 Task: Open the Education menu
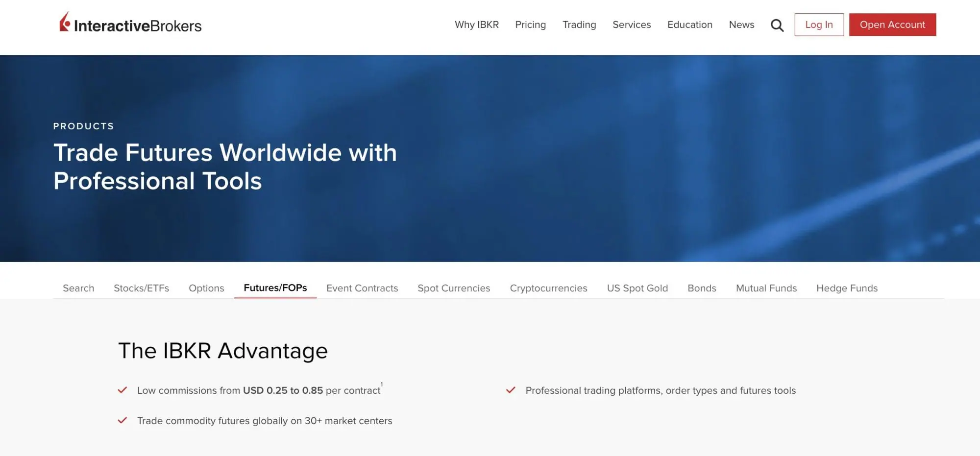(689, 24)
